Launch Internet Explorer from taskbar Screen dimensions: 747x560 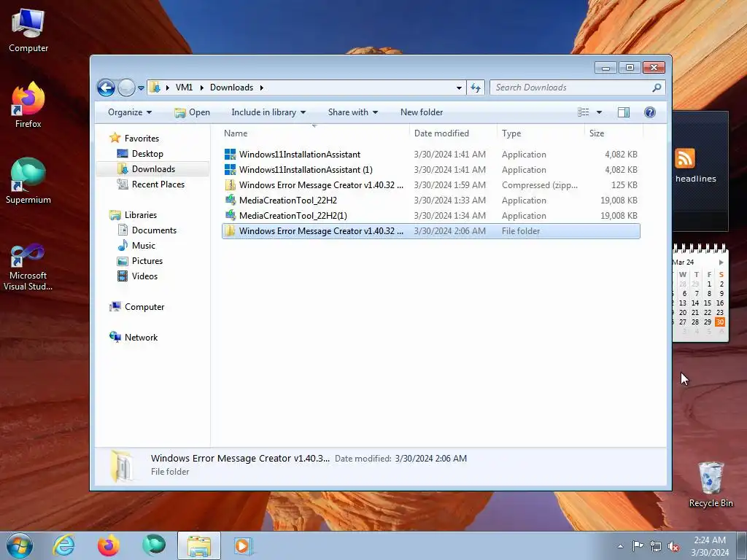pos(64,545)
